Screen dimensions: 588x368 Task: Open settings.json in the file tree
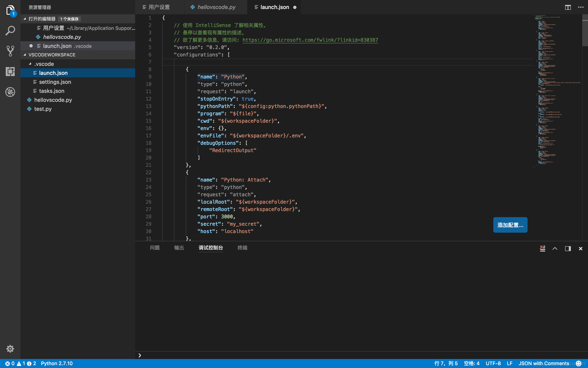point(78,82)
